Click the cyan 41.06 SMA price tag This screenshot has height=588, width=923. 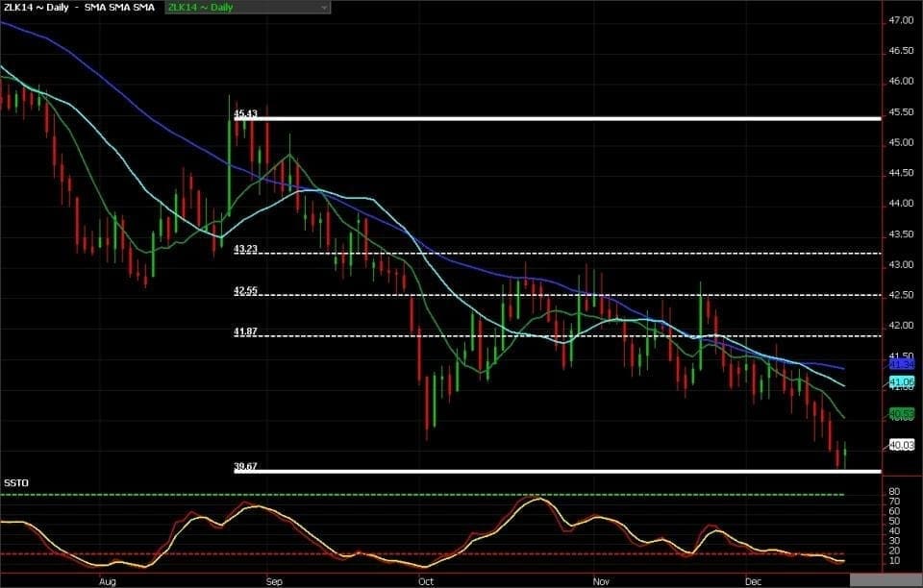point(901,382)
